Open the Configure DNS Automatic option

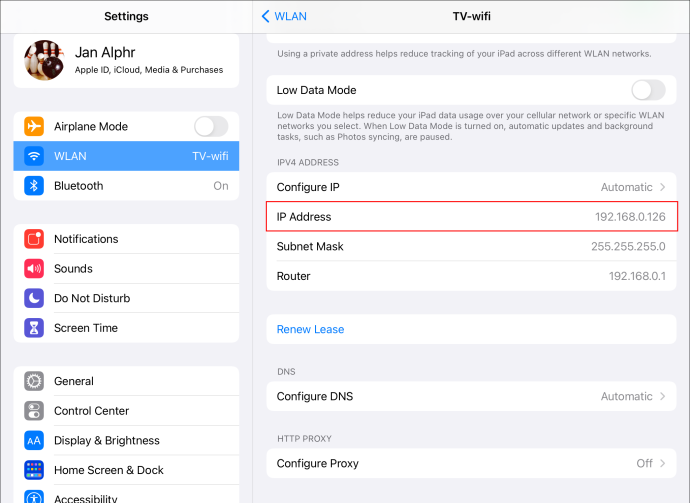click(x=471, y=396)
